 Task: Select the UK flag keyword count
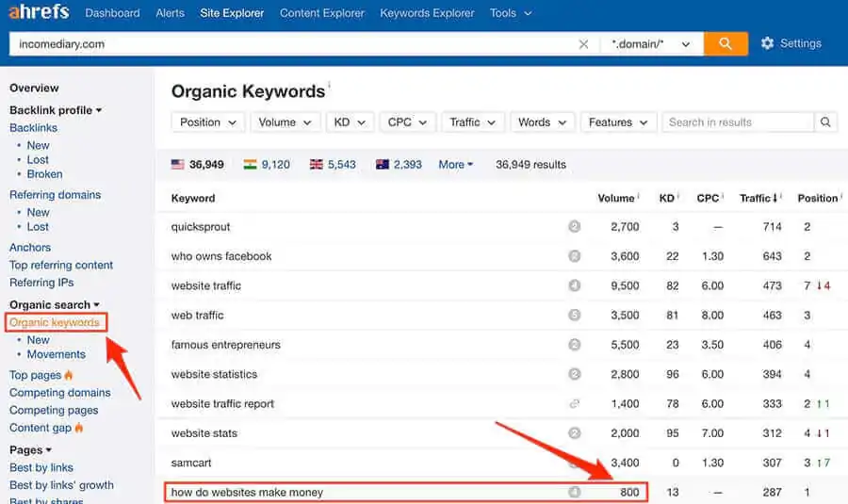click(333, 164)
